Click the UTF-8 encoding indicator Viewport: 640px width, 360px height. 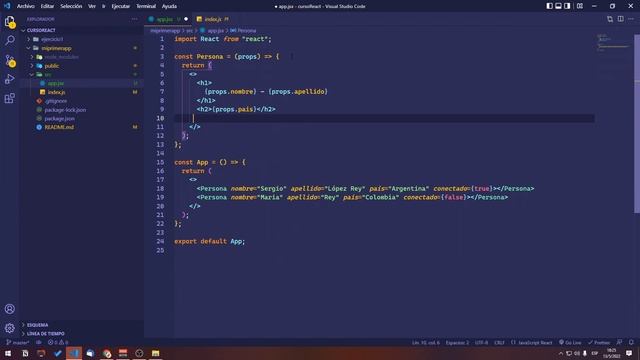[481, 342]
